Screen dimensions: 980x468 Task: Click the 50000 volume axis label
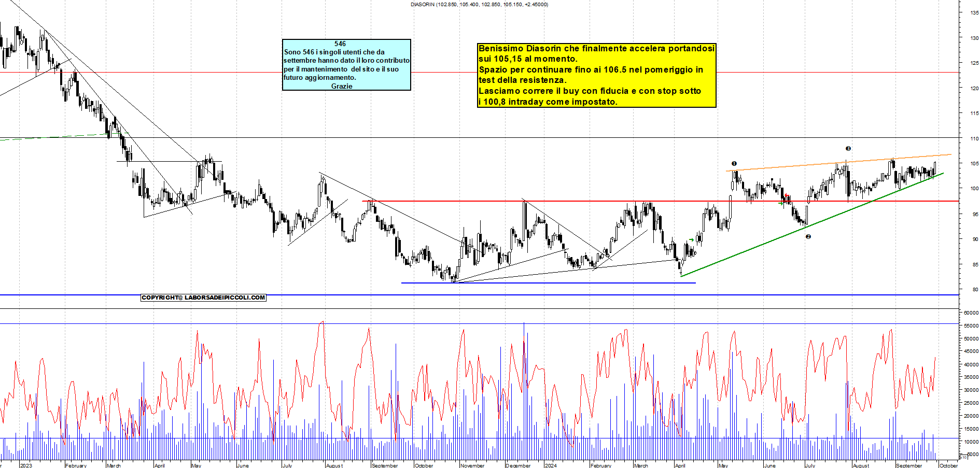click(972, 339)
